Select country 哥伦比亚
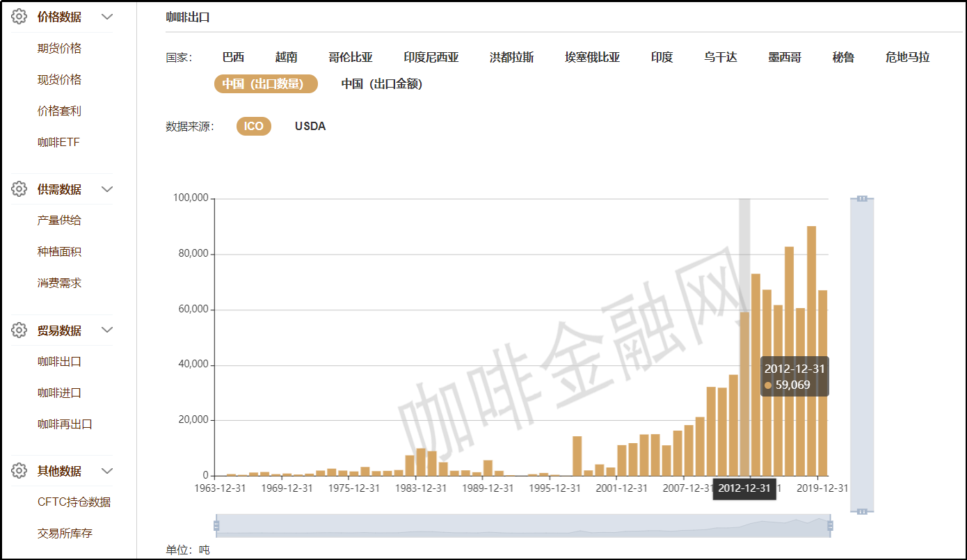This screenshot has width=967, height=560. (351, 57)
